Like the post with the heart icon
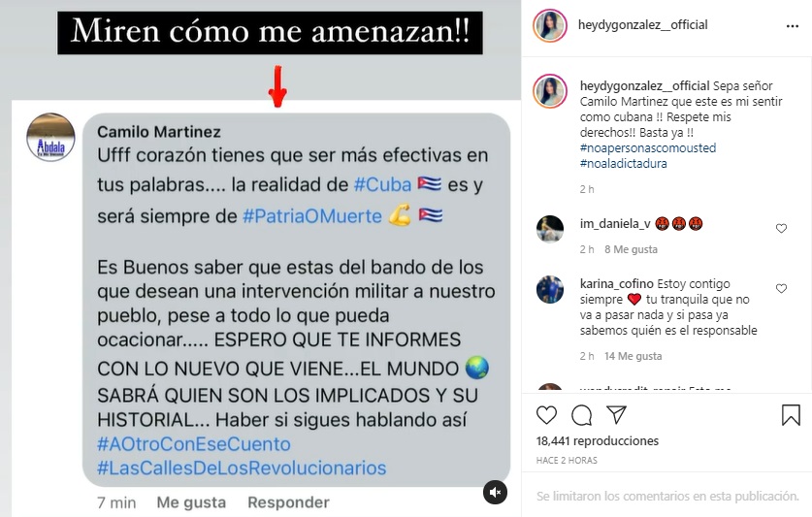Screen dimensions: 812x517 click(546, 415)
